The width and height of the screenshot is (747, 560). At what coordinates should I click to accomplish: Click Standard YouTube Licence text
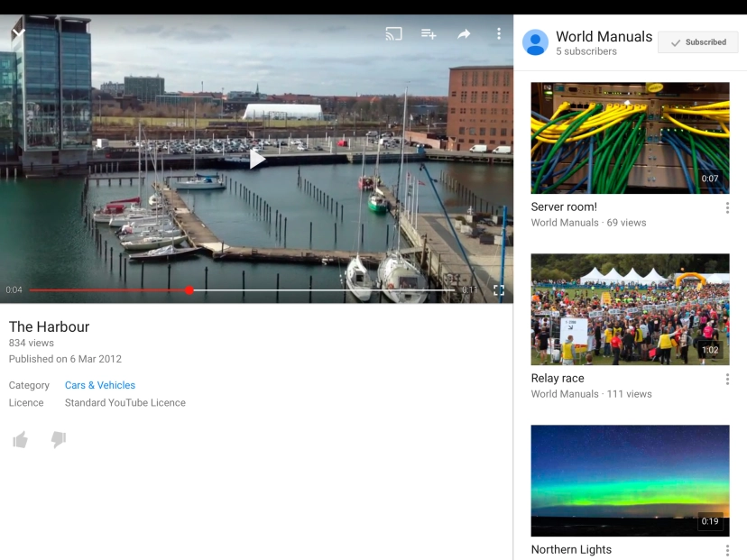(x=125, y=402)
